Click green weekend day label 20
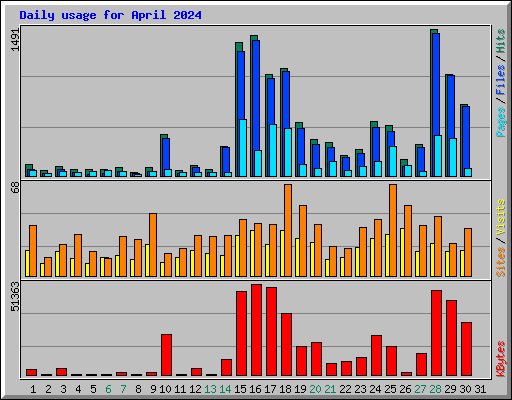The height and width of the screenshot is (400, 512). [x=315, y=389]
